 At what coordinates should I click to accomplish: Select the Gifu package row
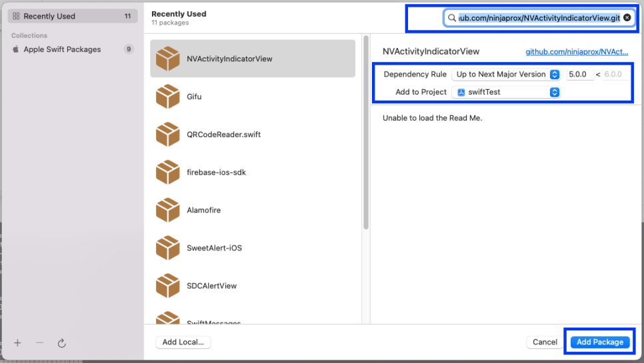(x=253, y=97)
